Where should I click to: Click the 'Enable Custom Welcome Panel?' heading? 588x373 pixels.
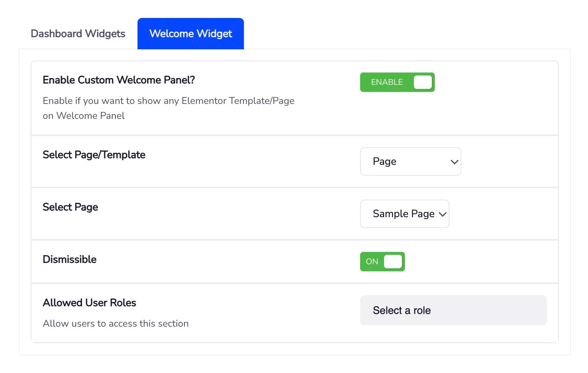119,80
